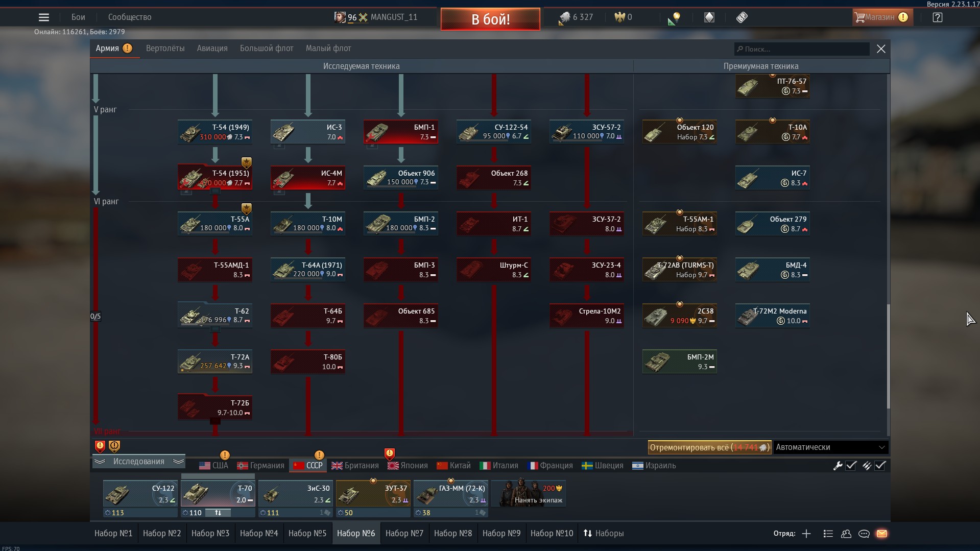980x551 pixels.
Task: Open the contacts list icon
Action: point(828,534)
